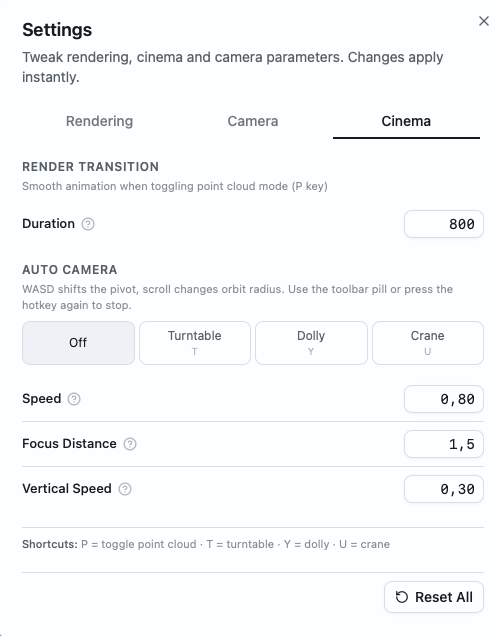Click the Focus Distance question mark icon
Viewport: 500px width, 636px height.
(130, 444)
